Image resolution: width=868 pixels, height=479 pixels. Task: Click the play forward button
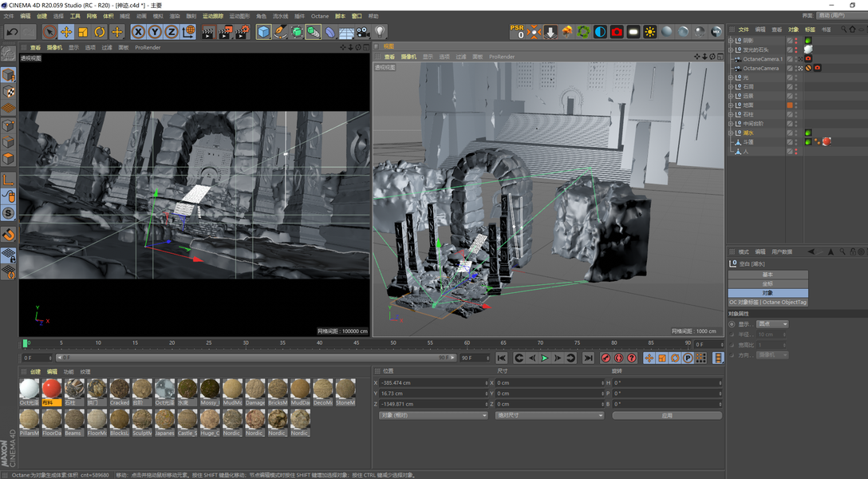(545, 358)
